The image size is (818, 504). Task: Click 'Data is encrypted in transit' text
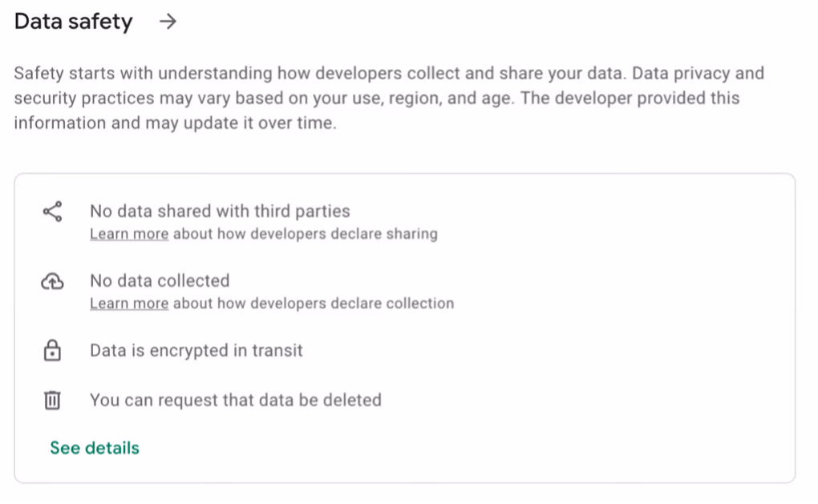pos(196,350)
